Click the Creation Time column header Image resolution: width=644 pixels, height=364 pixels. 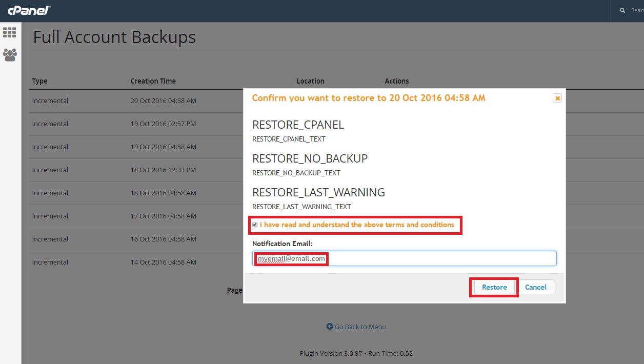[x=153, y=81]
